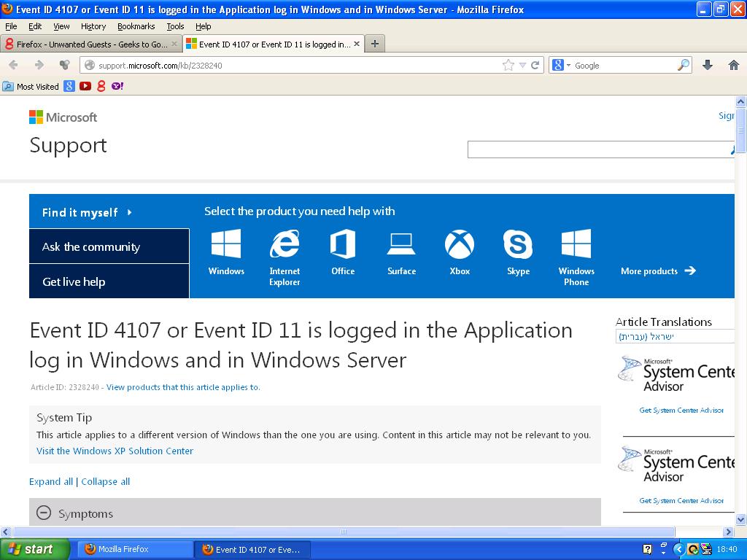Open the More products link
This screenshot has width=747, height=560.
coord(659,271)
